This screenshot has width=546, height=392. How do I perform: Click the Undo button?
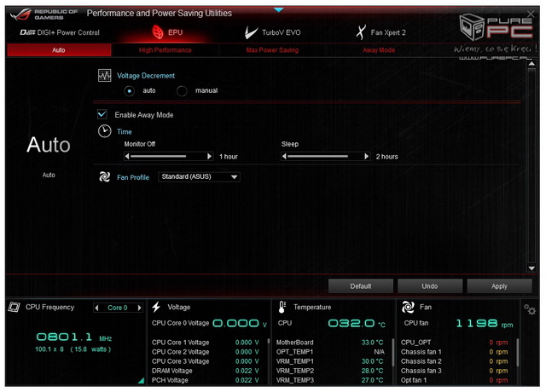tap(430, 286)
